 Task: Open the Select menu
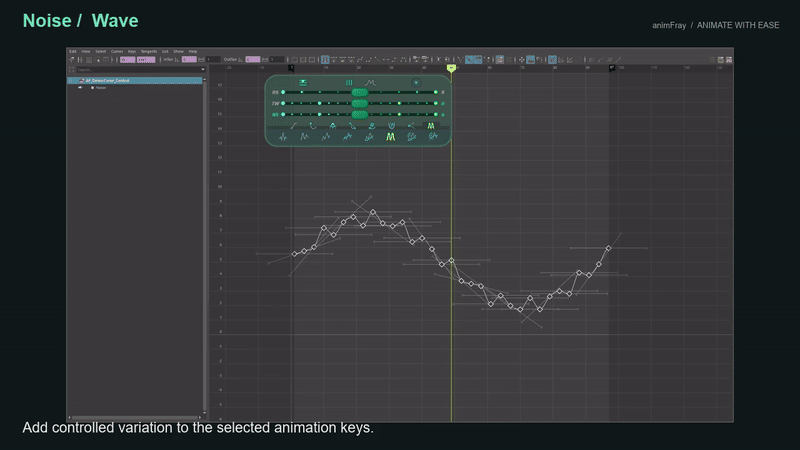[x=101, y=51]
